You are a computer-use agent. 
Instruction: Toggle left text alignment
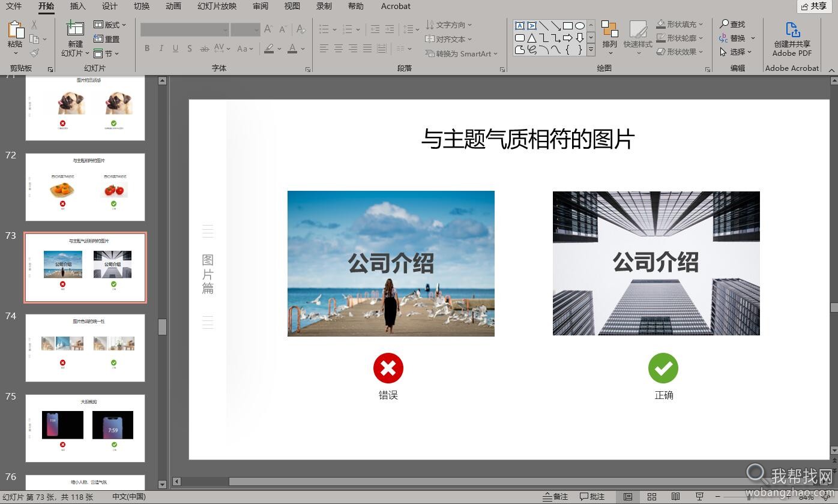324,49
